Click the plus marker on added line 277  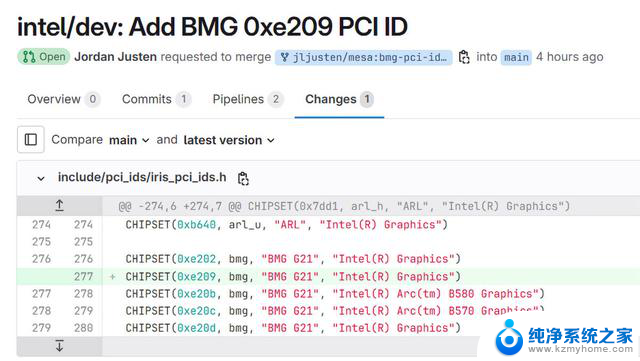tap(112, 277)
